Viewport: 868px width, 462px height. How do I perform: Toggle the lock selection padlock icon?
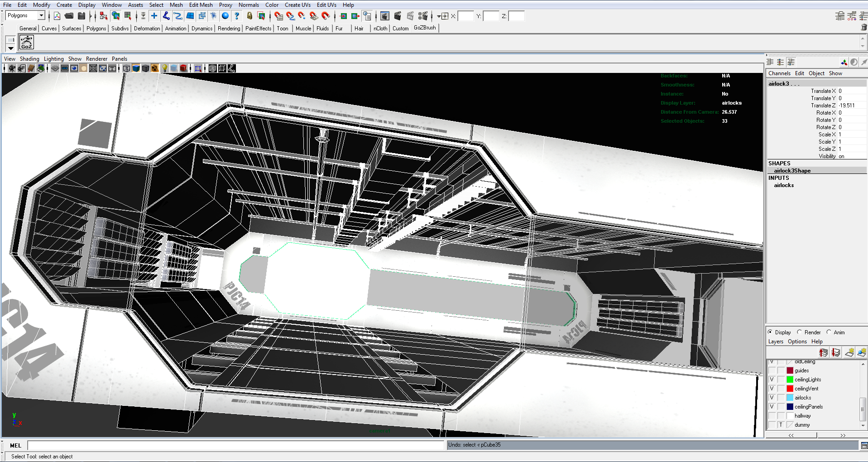[x=249, y=16]
